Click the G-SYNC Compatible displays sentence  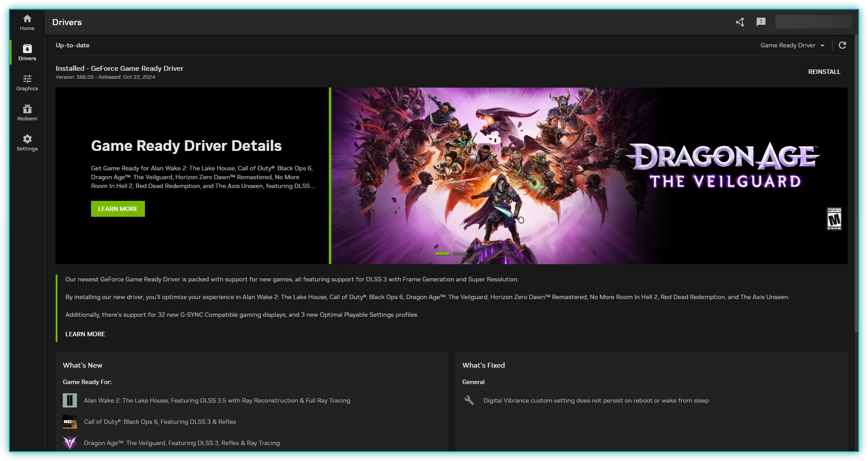242,315
